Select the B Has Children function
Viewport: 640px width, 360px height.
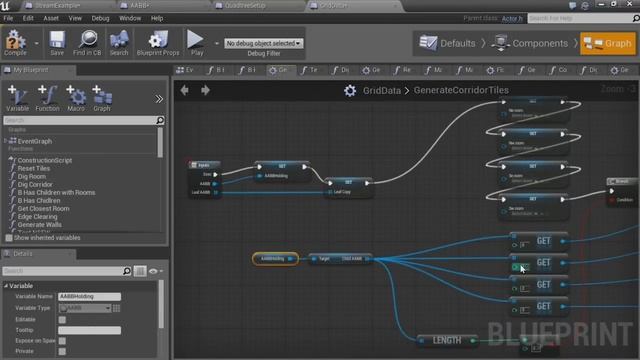tap(39, 201)
